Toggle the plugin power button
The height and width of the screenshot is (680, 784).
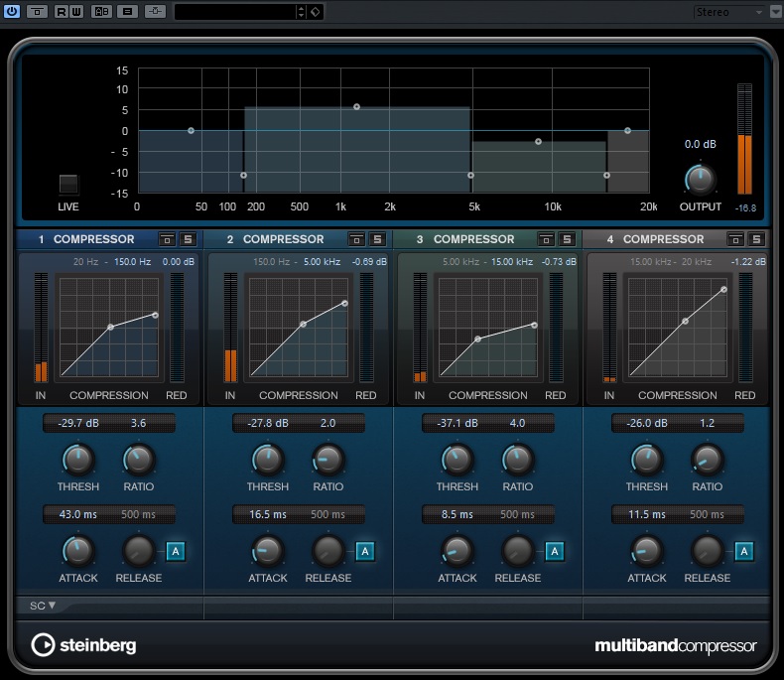(x=12, y=12)
